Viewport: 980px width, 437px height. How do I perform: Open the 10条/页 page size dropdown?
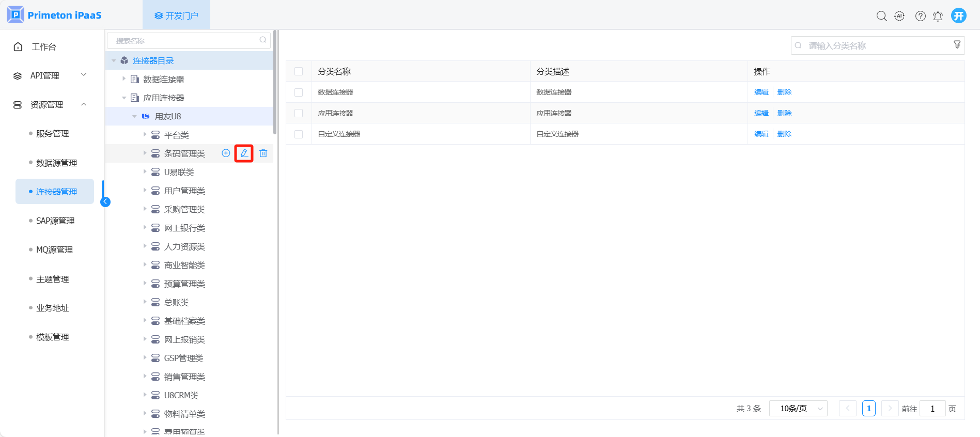click(798, 409)
